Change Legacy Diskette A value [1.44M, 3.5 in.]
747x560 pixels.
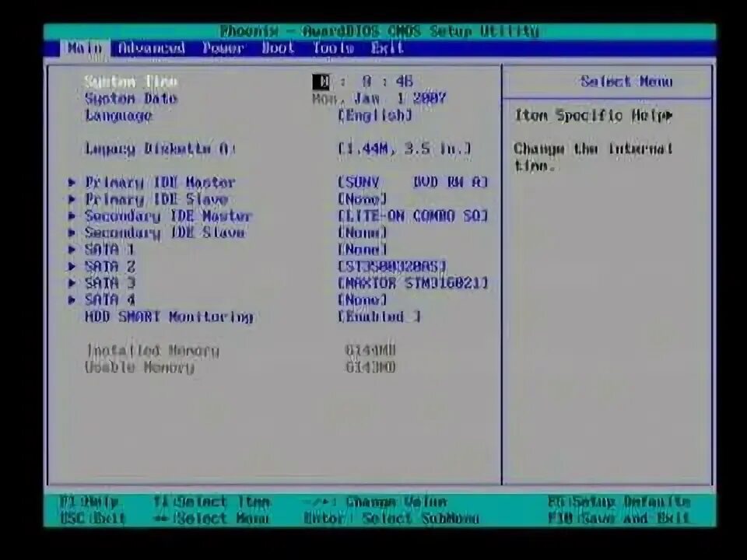[x=405, y=149]
